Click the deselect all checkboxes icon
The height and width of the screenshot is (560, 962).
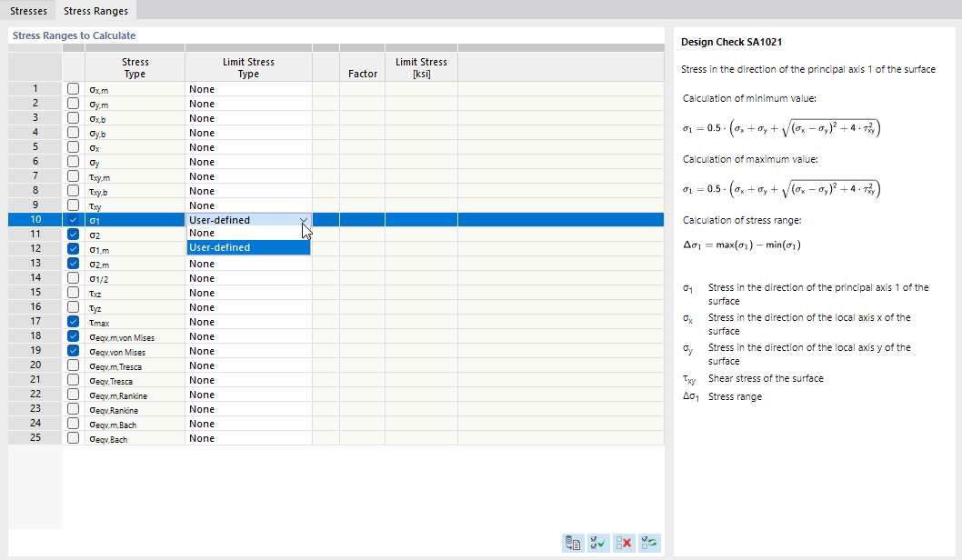[624, 543]
